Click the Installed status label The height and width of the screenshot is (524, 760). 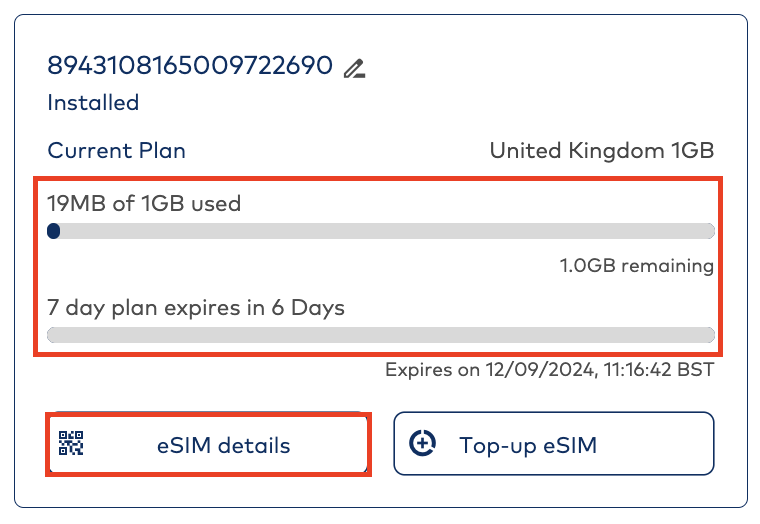click(93, 102)
